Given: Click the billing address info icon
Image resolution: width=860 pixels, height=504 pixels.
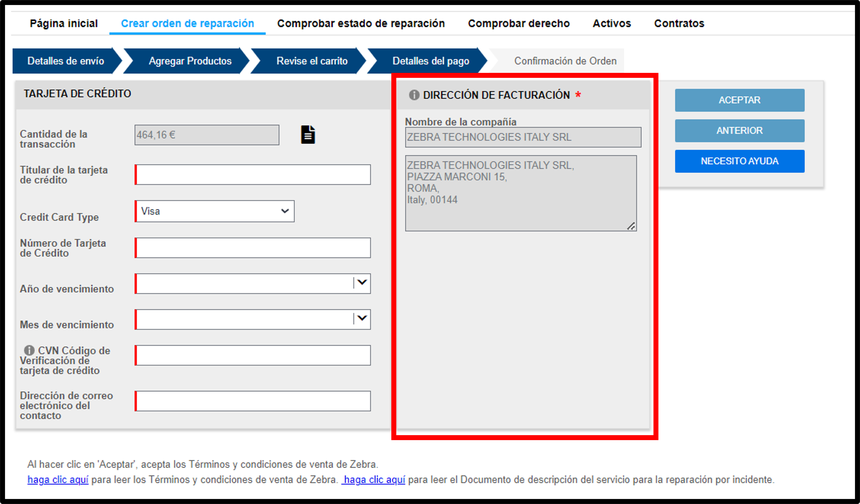Looking at the screenshot, I should 414,95.
